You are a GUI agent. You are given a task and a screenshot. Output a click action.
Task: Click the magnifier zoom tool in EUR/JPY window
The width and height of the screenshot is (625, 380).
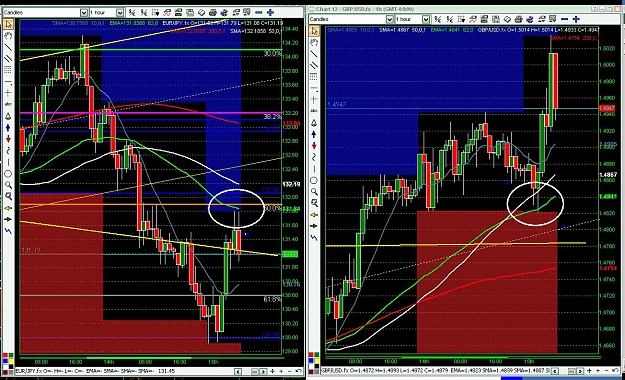click(x=8, y=185)
